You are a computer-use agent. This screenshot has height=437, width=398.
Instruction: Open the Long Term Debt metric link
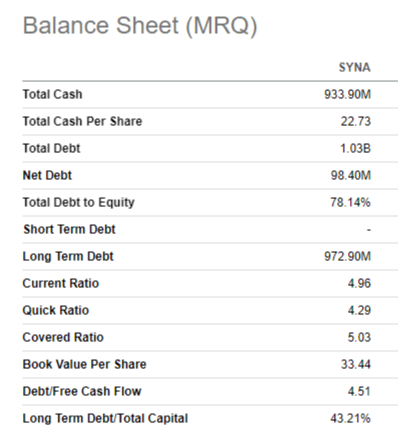tap(68, 256)
